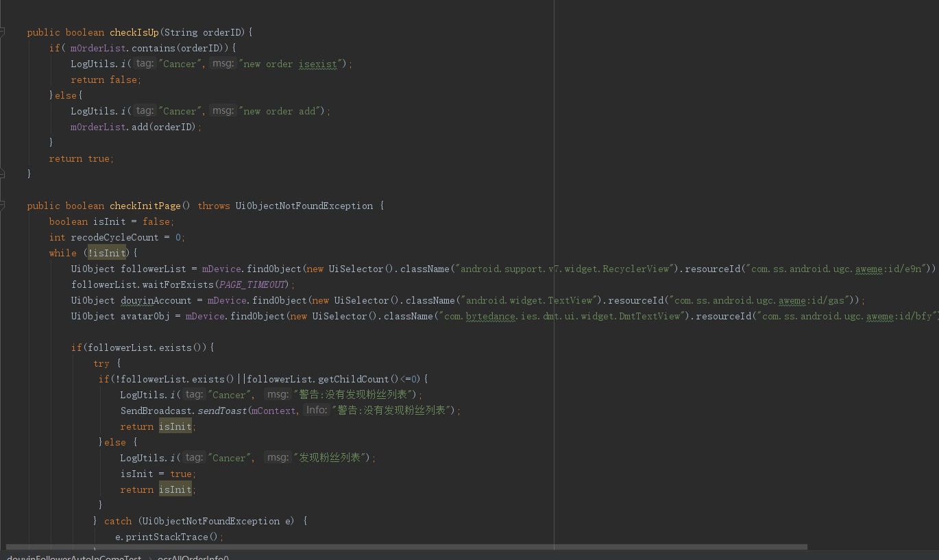
Task: Click the mContext argument
Action: pos(274,411)
